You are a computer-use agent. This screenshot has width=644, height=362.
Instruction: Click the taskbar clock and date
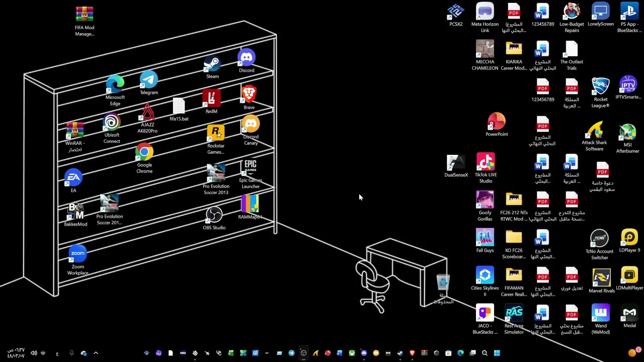(x=16, y=353)
